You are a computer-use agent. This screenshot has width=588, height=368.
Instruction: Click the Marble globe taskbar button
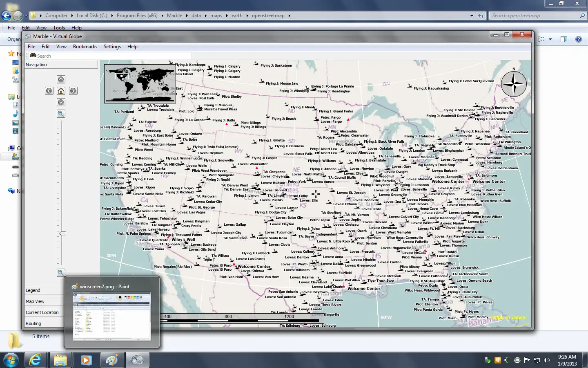pyautogui.click(x=137, y=360)
